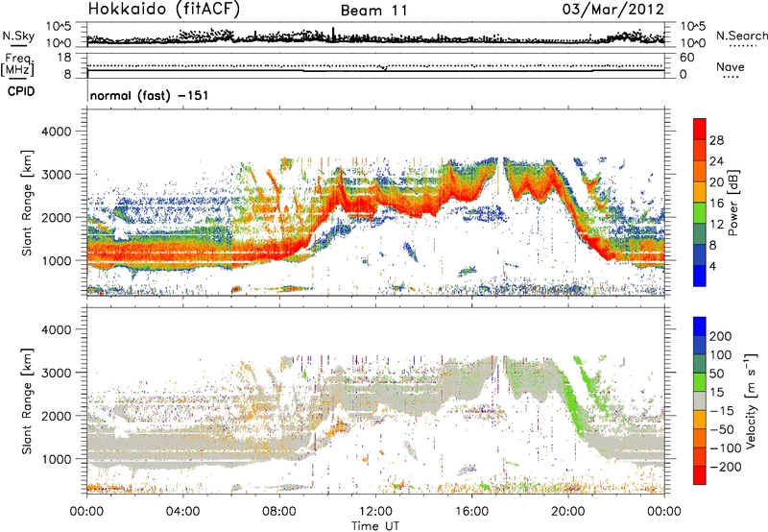The image size is (768, 532).
Task: Click the '24' label on Power colorbar
Action: pos(716,161)
